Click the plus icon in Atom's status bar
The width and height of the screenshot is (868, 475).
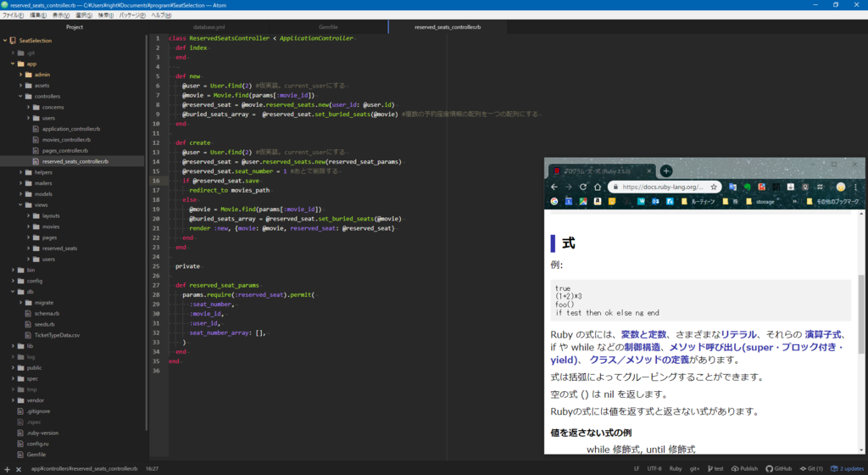[x=7, y=469]
